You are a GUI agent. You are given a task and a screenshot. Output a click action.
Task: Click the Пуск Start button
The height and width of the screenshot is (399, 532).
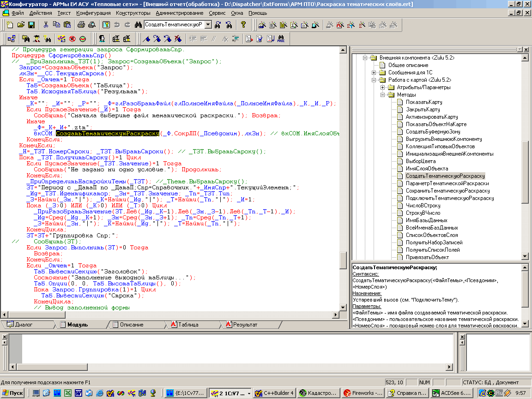point(13,393)
